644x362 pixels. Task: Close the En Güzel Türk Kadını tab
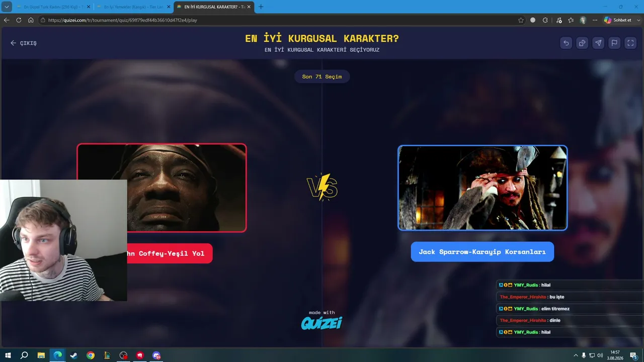(89, 7)
